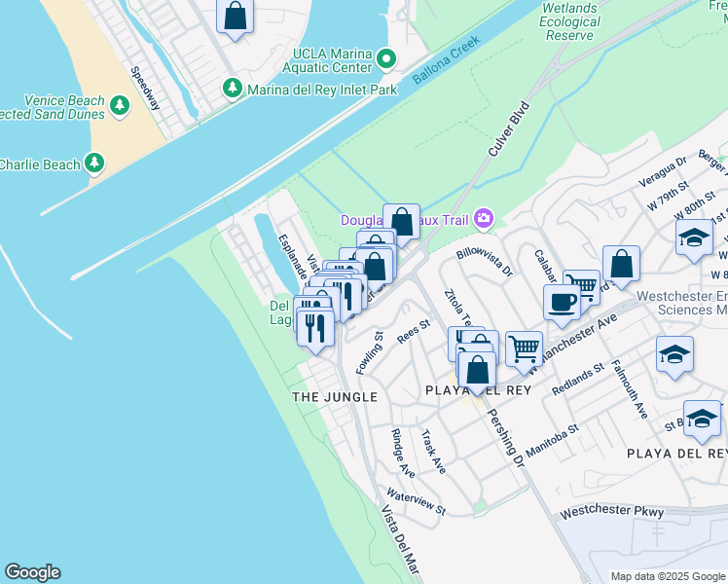Select the Billowvista Dr label
Image resolution: width=728 pixels, height=584 pixels.
485,263
